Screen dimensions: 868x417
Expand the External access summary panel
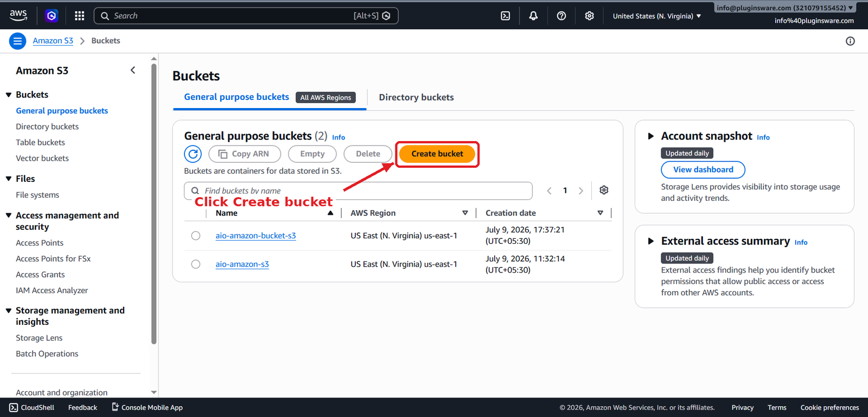[651, 241]
